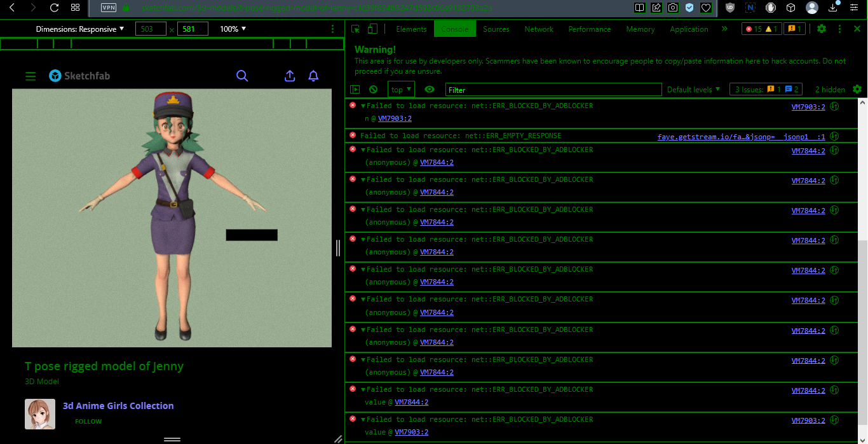Open the value @ VM7844:2 stack frame link
The height and width of the screenshot is (444, 868).
(412, 402)
